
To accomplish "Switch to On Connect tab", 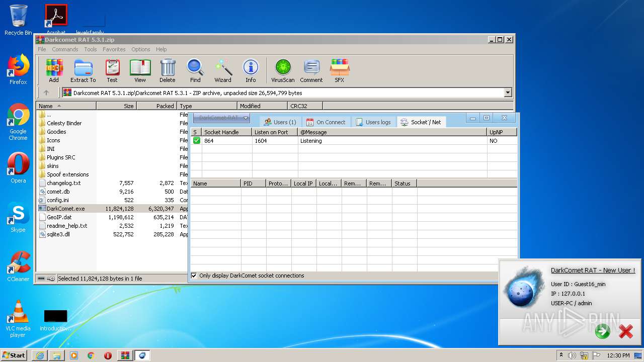I will click(x=326, y=122).
